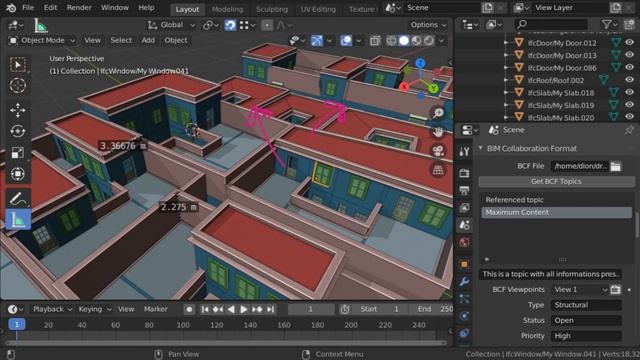Open outliner filter dropdown
This screenshot has height=360, width=640.
[611, 25]
